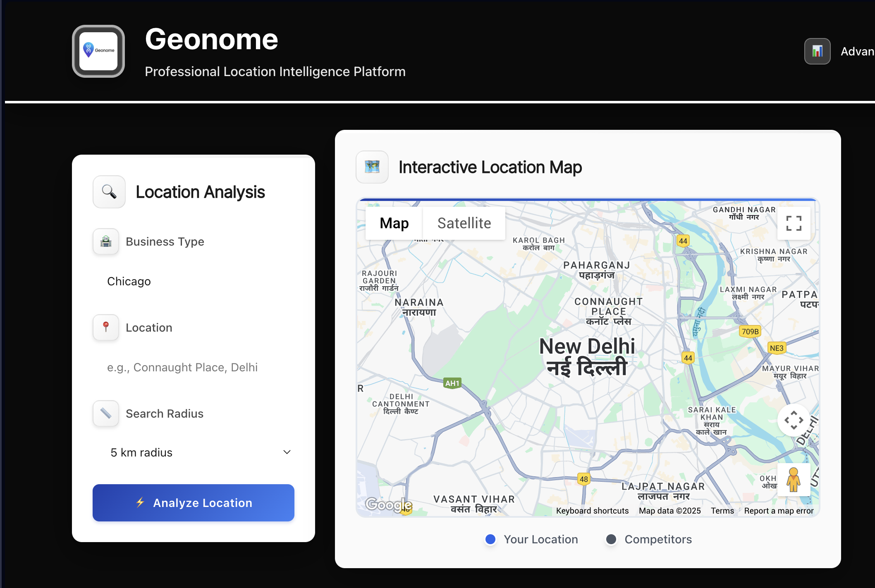Click the Search Radius ruler icon
Viewport: 875px width, 588px height.
click(x=106, y=414)
